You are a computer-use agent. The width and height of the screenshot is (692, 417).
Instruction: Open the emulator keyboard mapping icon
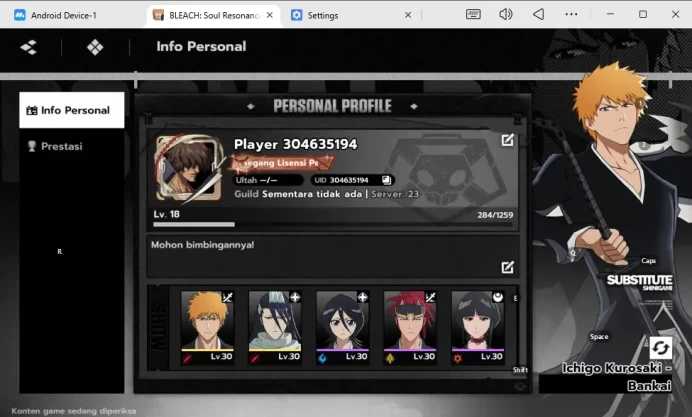(x=473, y=14)
